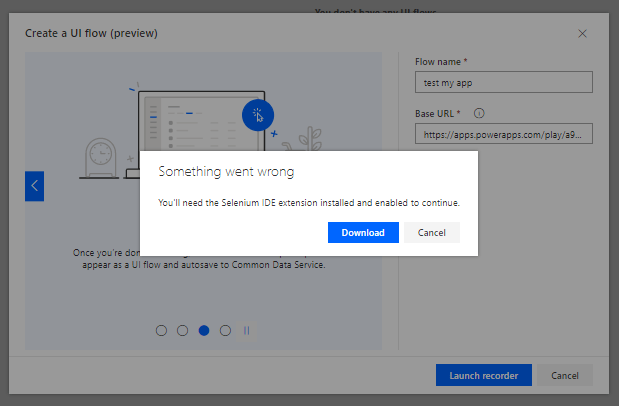Viewport: 619px width, 406px height.
Task: Cancel the Something went wrong dialog
Action: click(431, 232)
